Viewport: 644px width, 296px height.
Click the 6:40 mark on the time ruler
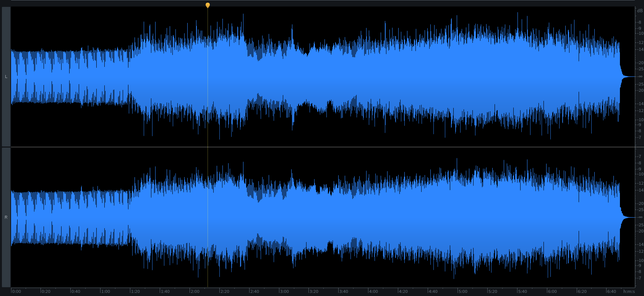pos(612,291)
